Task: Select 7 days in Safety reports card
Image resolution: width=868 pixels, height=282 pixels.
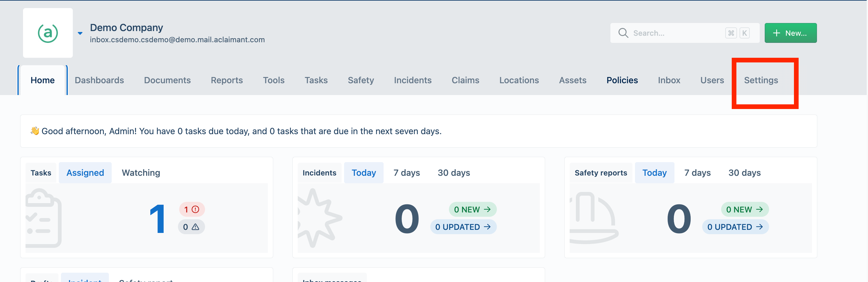Action: pos(697,173)
